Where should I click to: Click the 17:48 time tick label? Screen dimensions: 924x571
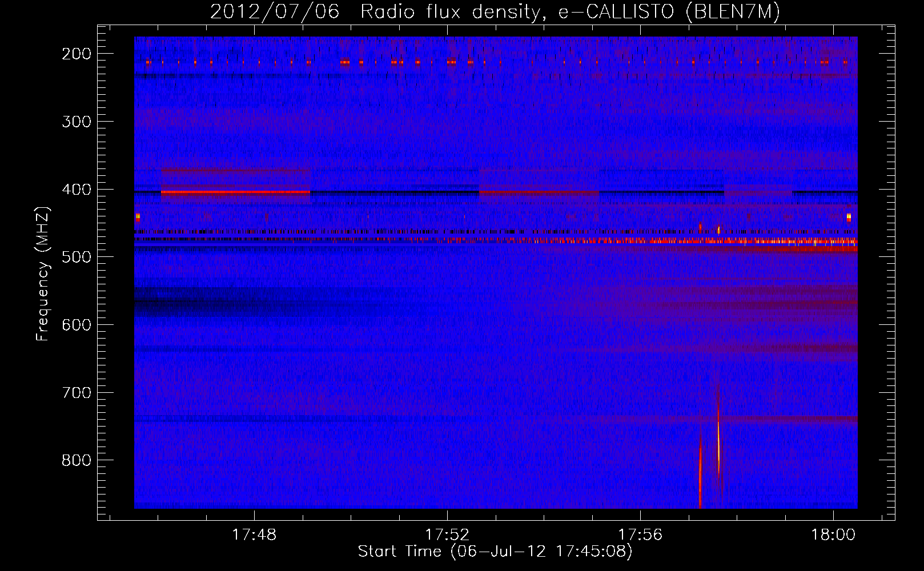point(254,534)
